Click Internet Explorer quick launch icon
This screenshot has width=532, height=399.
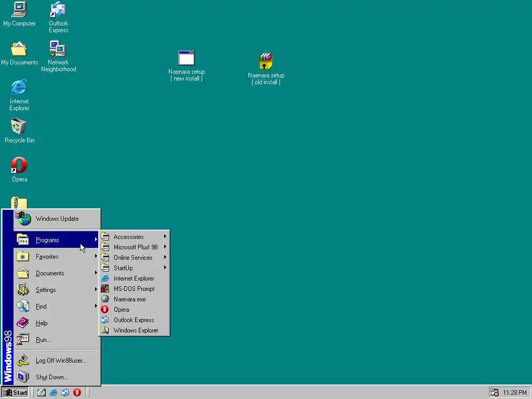coord(54,393)
